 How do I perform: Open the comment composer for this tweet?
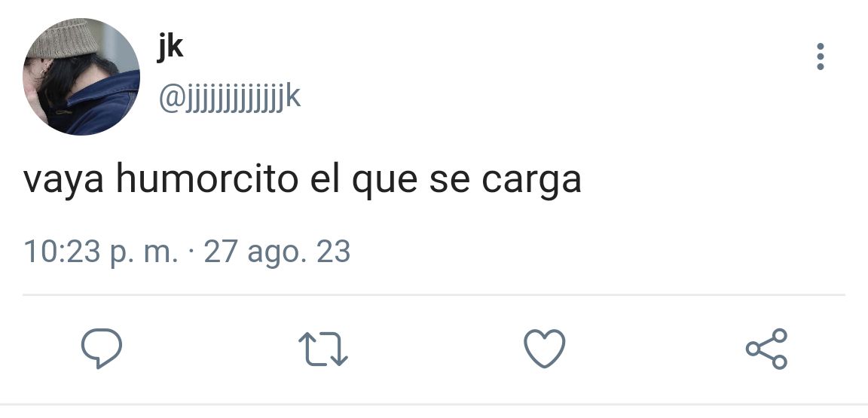pyautogui.click(x=101, y=348)
